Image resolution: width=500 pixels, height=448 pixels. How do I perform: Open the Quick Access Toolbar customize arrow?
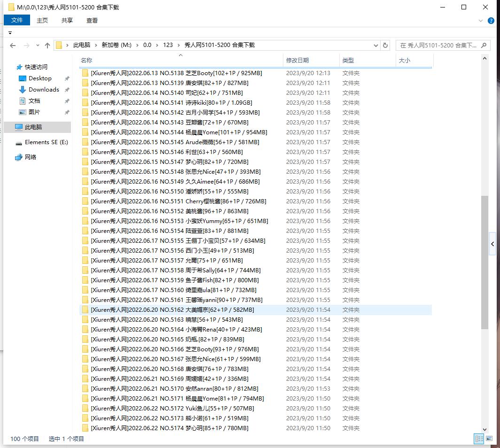10,33
